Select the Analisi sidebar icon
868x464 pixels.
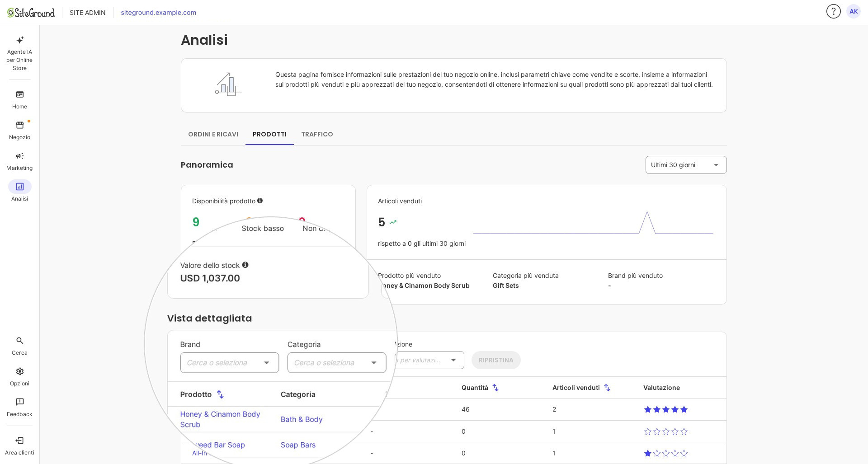tap(20, 187)
